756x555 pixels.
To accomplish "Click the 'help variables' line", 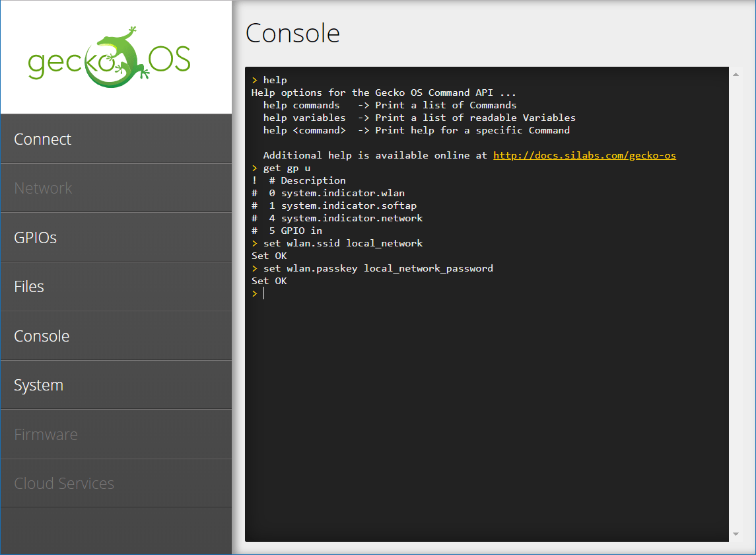I will [x=419, y=118].
